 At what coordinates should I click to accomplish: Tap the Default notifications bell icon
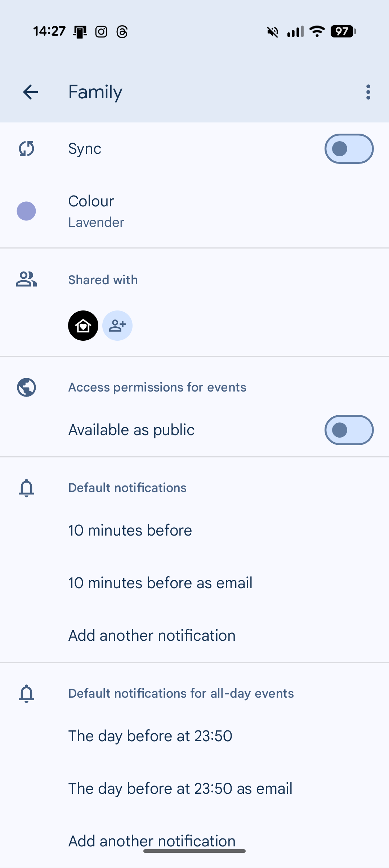(26, 488)
